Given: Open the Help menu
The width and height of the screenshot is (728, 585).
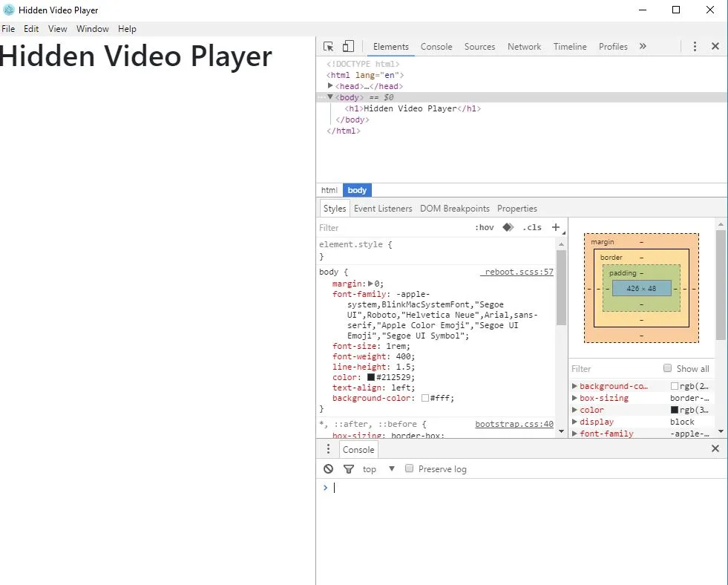Looking at the screenshot, I should coord(127,29).
